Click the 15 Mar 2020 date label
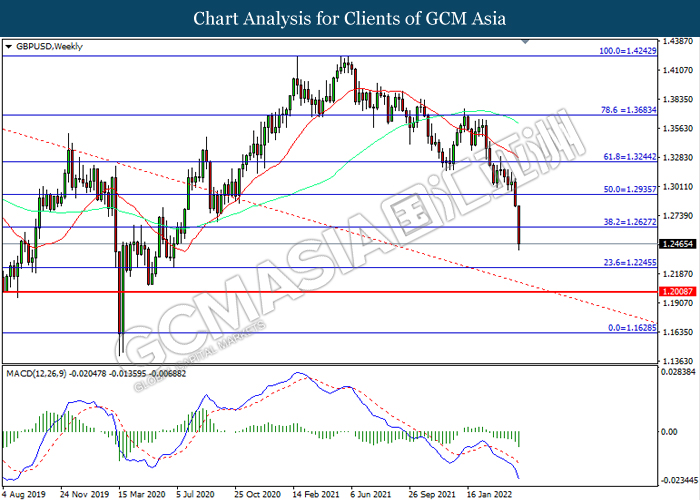The width and height of the screenshot is (700, 500). coord(142,494)
